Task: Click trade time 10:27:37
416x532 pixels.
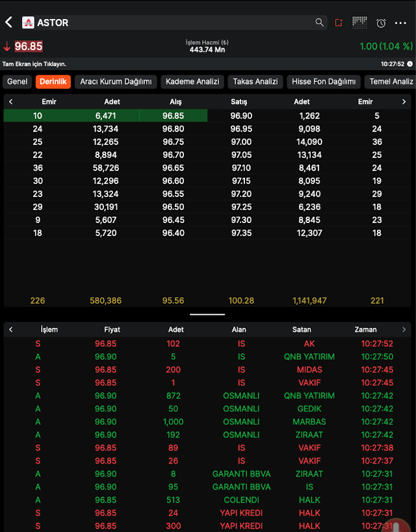Action: pos(377,460)
